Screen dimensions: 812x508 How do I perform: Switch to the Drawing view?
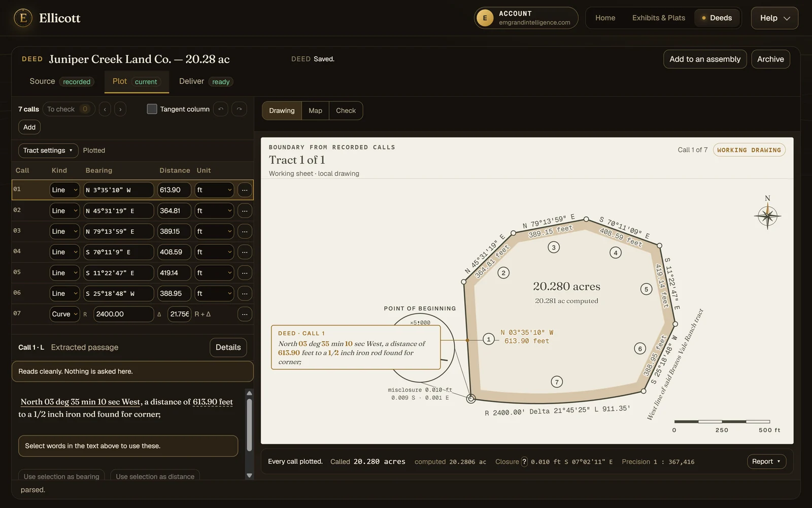[282, 111]
